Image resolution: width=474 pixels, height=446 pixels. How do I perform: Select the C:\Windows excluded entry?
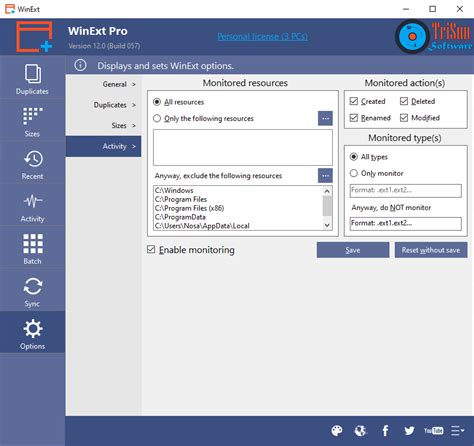(174, 190)
